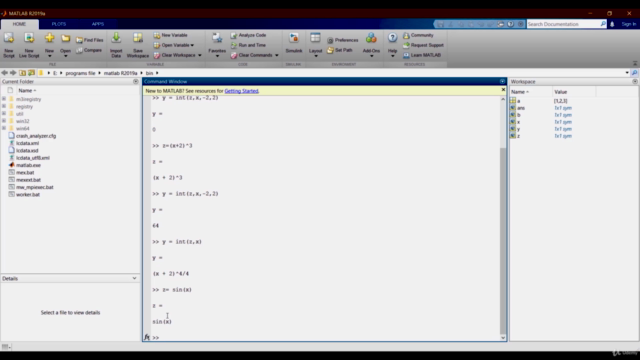Open the Add-Ons menu
The image size is (640, 360).
tap(371, 45)
